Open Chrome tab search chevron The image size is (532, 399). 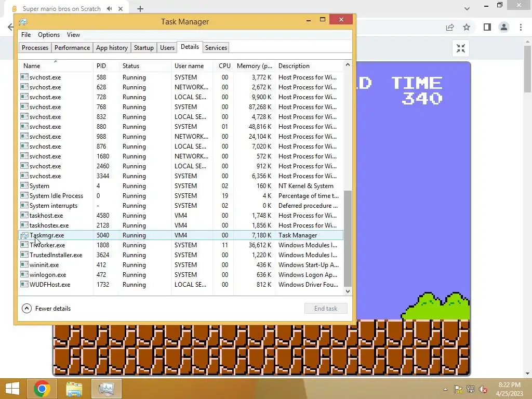467,8
